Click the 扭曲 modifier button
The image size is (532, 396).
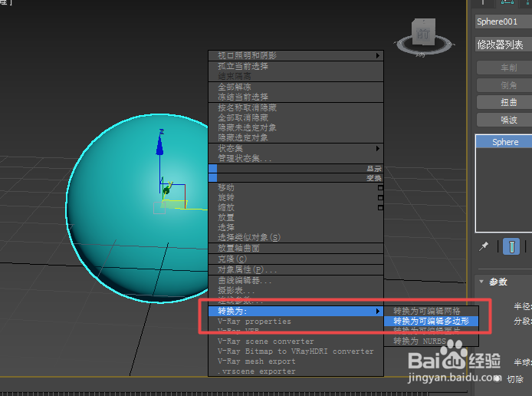tap(504, 102)
